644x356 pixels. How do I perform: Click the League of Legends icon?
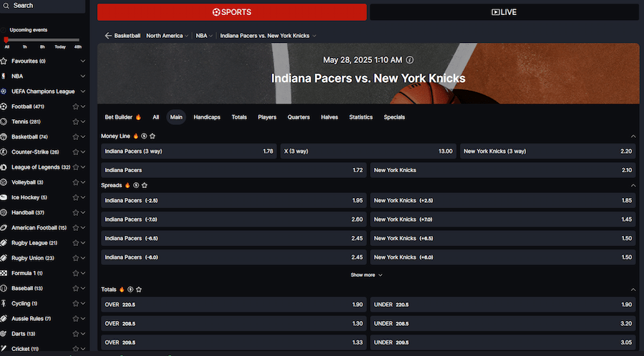point(4,167)
